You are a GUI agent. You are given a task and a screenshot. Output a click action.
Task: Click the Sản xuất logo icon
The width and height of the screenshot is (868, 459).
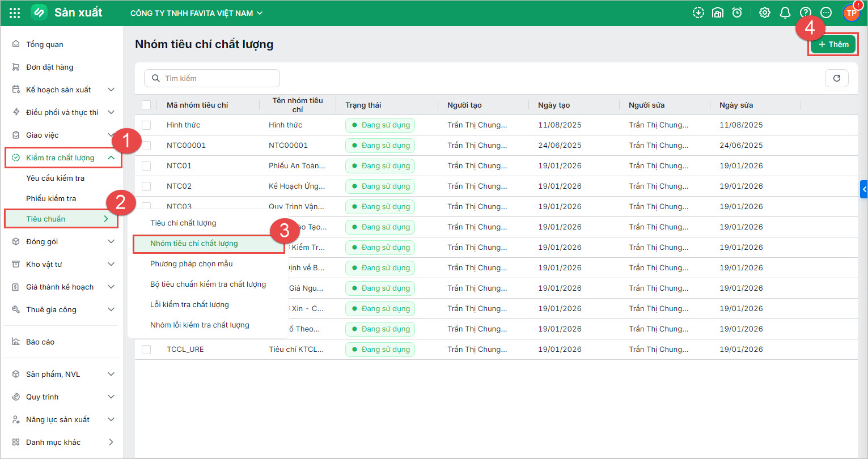(39, 12)
